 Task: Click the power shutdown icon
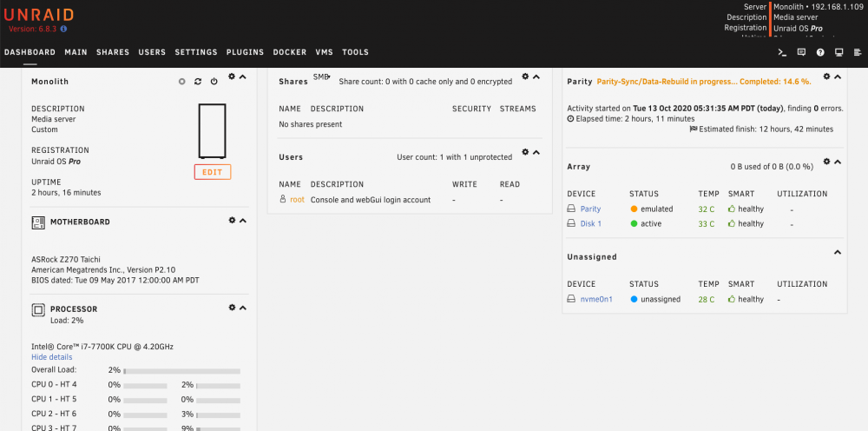pyautogui.click(x=214, y=82)
